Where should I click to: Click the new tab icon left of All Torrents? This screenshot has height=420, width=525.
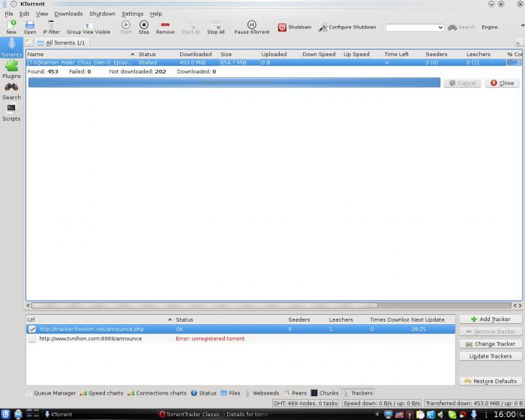[29, 43]
